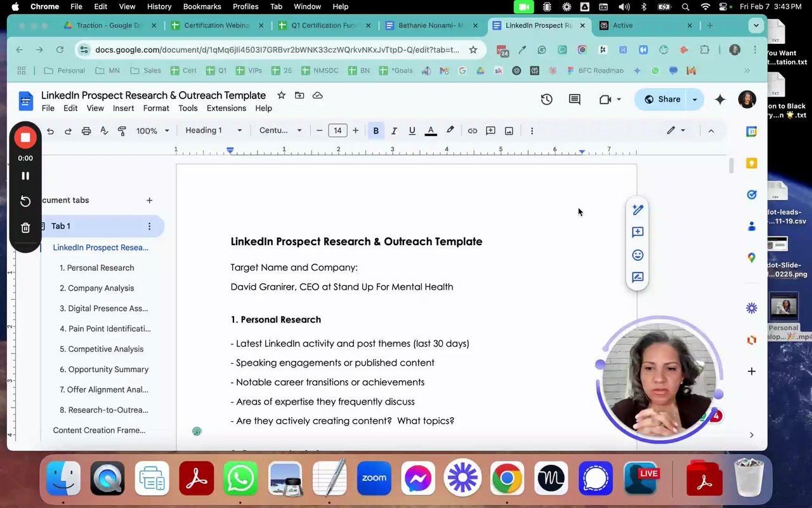Click the Redo arrow in Docs toolbar
This screenshot has height=508, width=812.
(x=68, y=131)
